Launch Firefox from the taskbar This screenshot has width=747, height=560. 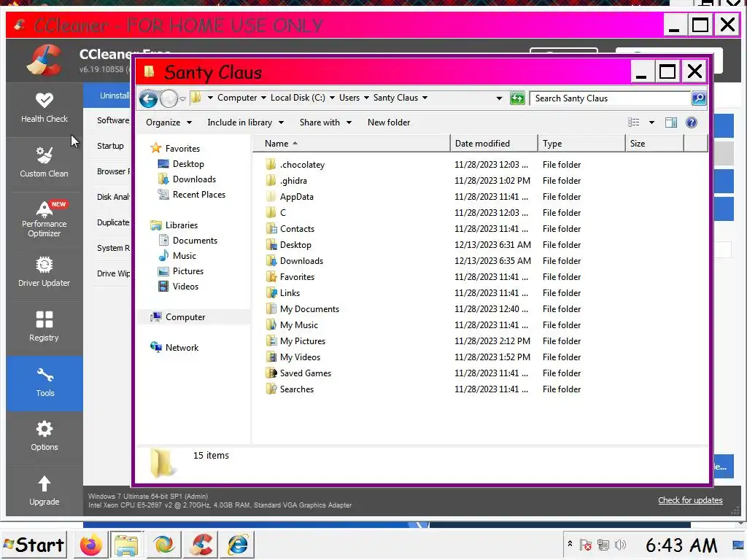pos(90,545)
